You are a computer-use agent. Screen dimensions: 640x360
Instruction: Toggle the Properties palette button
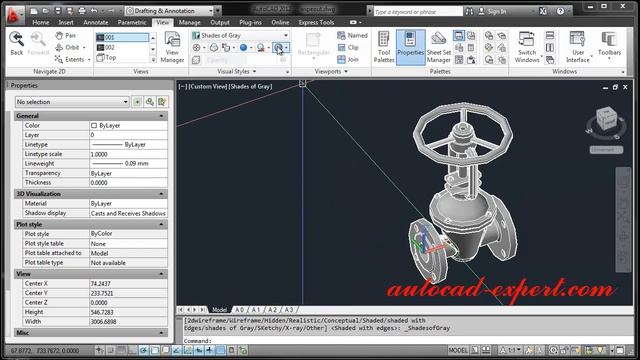coord(410,47)
